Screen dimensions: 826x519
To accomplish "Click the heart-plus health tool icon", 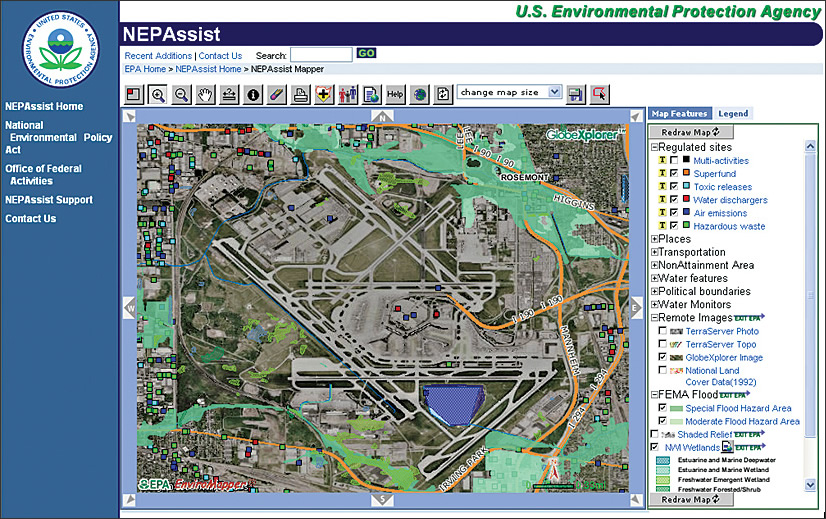I will point(324,95).
